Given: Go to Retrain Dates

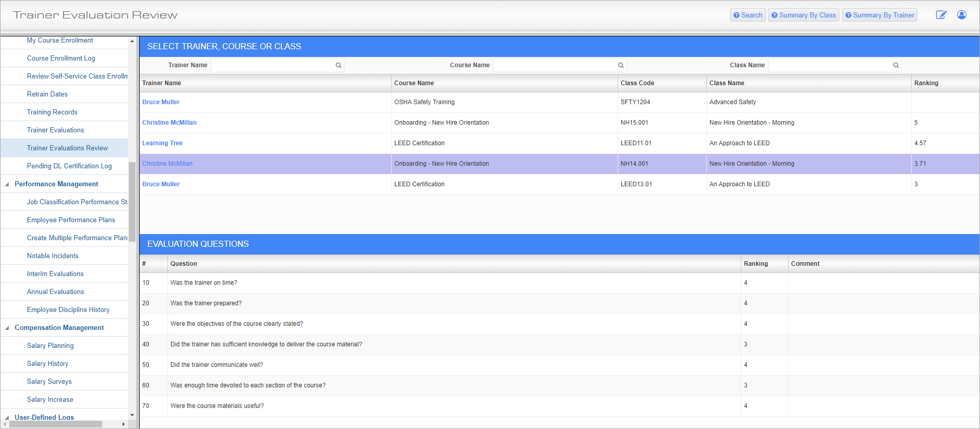Looking at the screenshot, I should [47, 94].
